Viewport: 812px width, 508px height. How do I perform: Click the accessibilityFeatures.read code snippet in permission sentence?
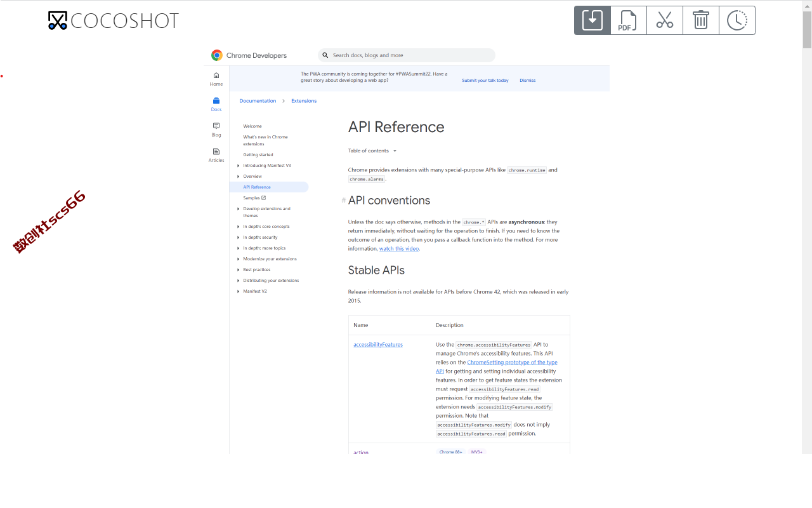pyautogui.click(x=505, y=389)
